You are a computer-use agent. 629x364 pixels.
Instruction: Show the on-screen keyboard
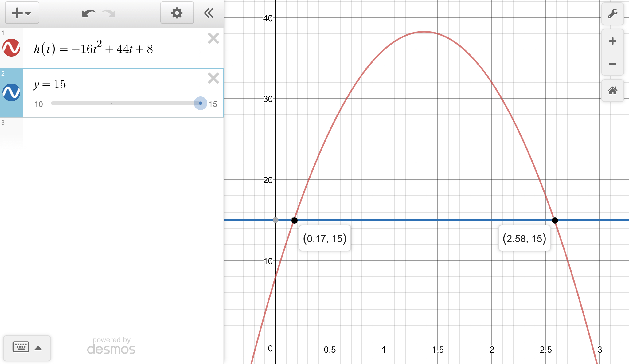tap(21, 347)
